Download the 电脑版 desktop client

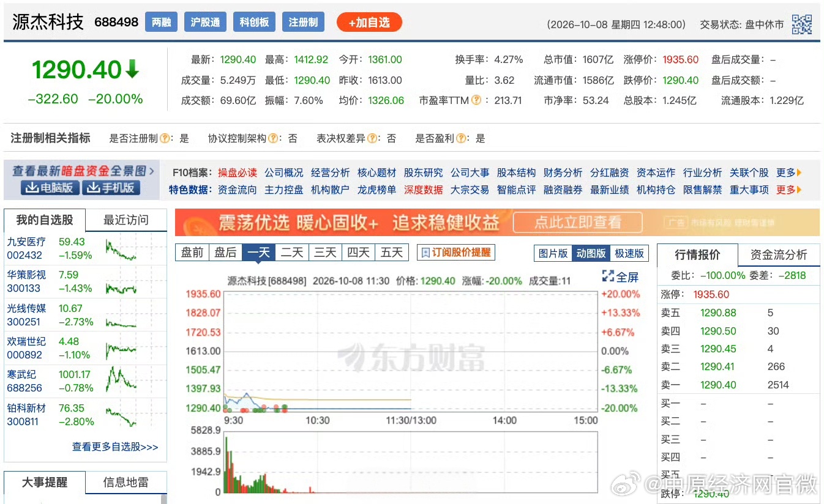(x=50, y=188)
